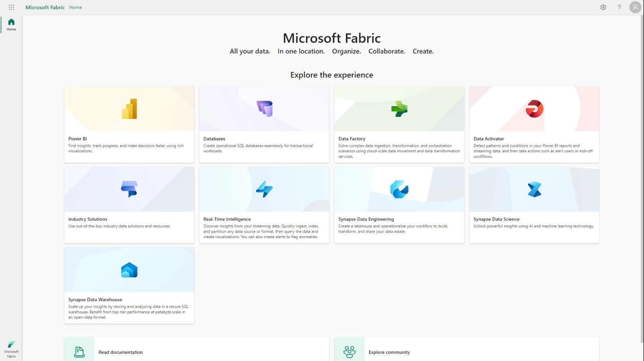Screen dimensions: 644x361
Task: Click the Synapse Data Engineering icon
Action: (x=399, y=189)
